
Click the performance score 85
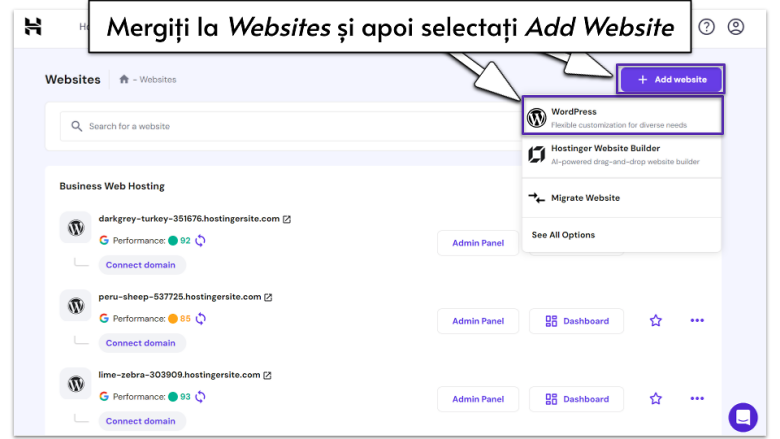tap(185, 319)
